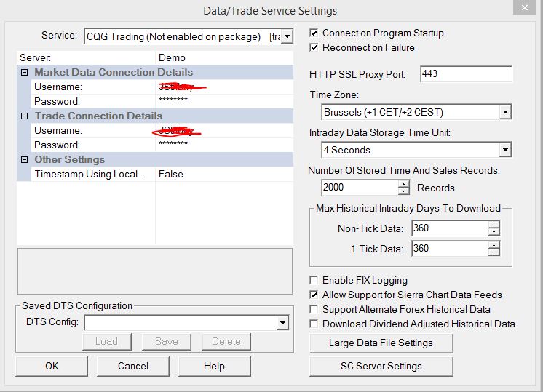This screenshot has width=543, height=392.
Task: Click the stored records number field
Action: 360,188
